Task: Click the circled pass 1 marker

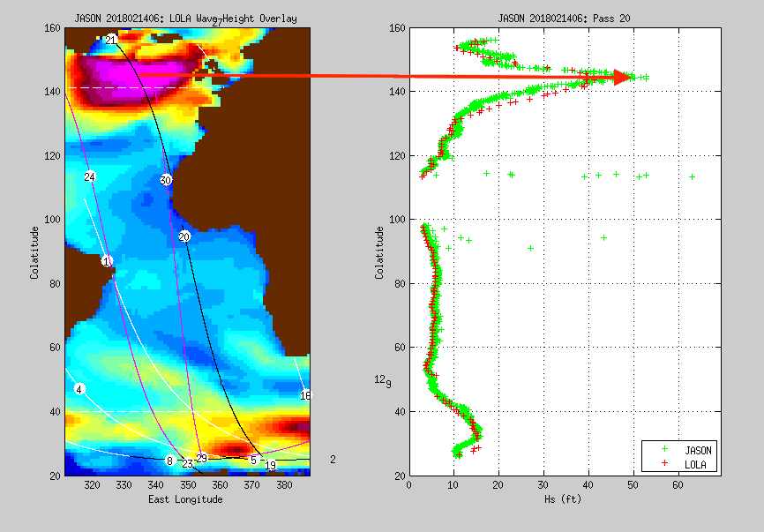Action: coord(107,261)
